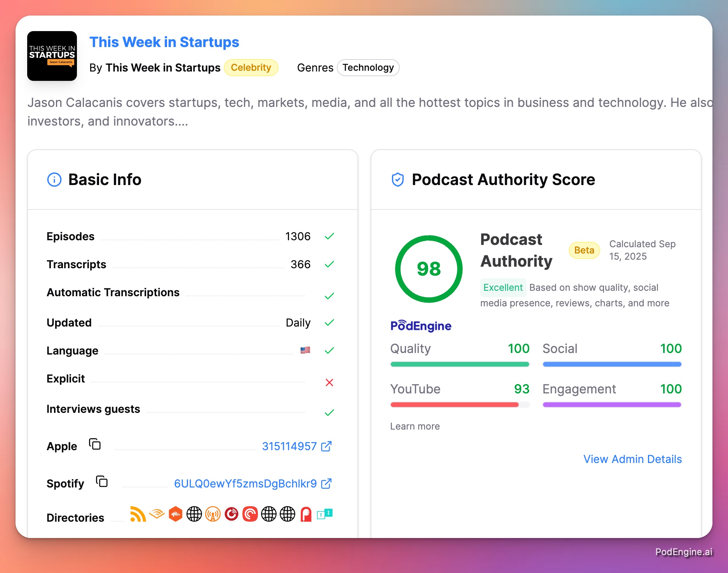
Task: Click the Calculated Sep 15, 2025 text
Action: coord(643,250)
